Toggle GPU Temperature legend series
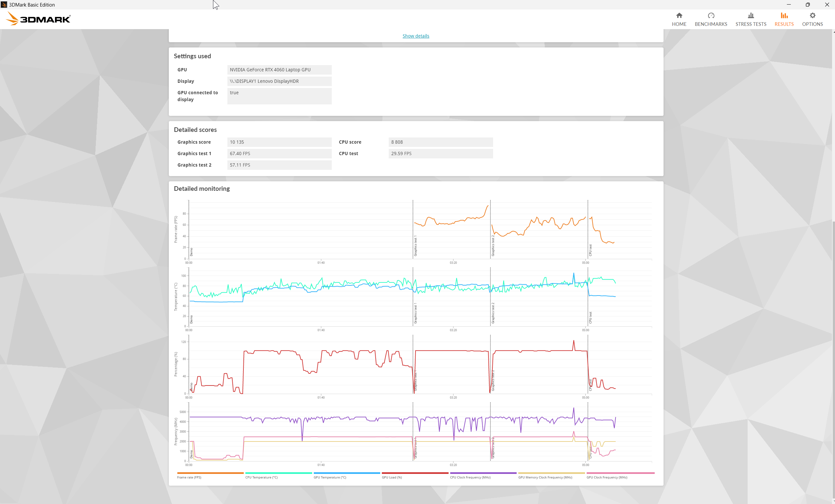The width and height of the screenshot is (835, 504). coord(330,477)
